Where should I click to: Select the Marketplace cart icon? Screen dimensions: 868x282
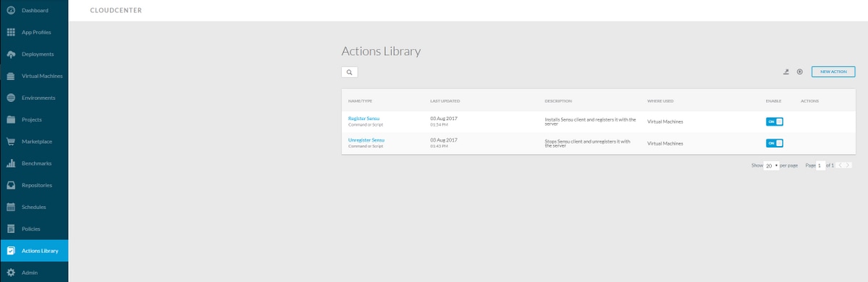point(11,142)
